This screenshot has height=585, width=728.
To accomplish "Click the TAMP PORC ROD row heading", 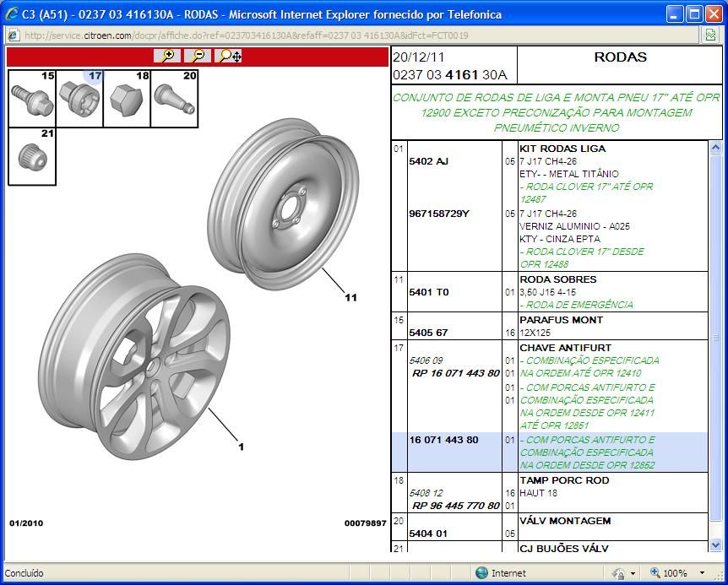I will click(x=564, y=480).
